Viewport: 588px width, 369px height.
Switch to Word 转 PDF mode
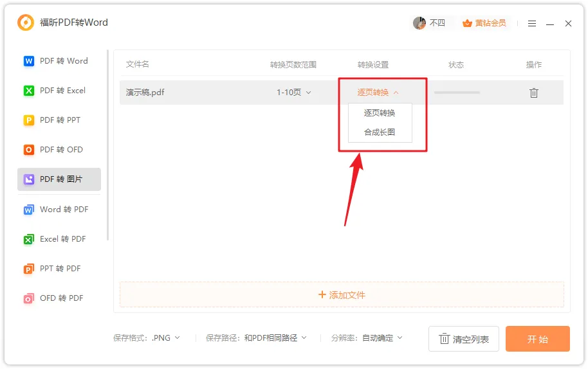coord(59,210)
